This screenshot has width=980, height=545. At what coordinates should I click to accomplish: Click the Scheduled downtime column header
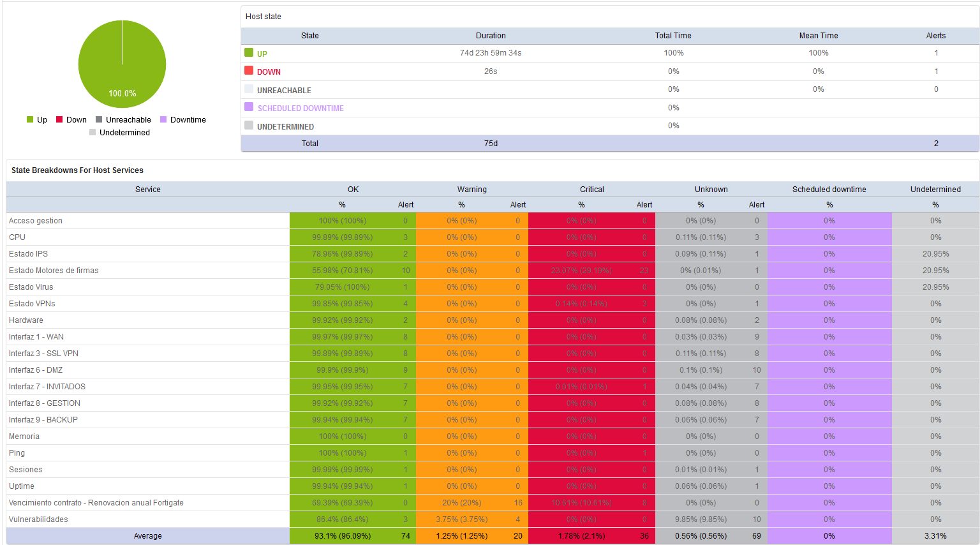(829, 190)
